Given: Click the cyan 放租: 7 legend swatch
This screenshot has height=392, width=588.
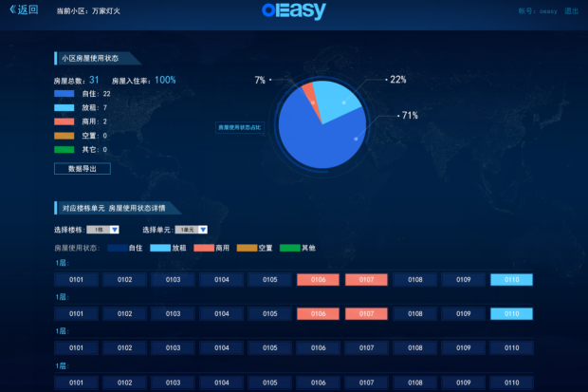Looking at the screenshot, I should point(64,108).
